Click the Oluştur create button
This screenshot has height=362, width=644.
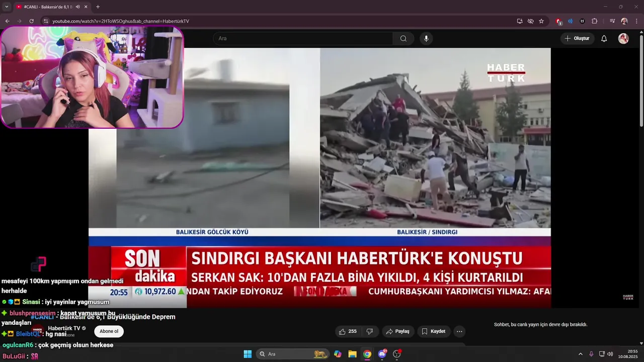(577, 38)
